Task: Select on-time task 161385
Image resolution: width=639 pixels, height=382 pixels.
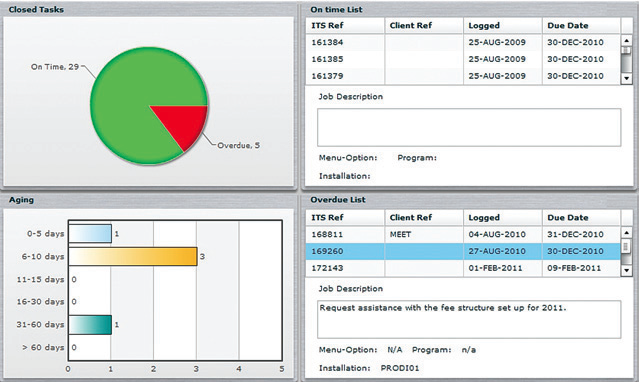Action: [463, 59]
